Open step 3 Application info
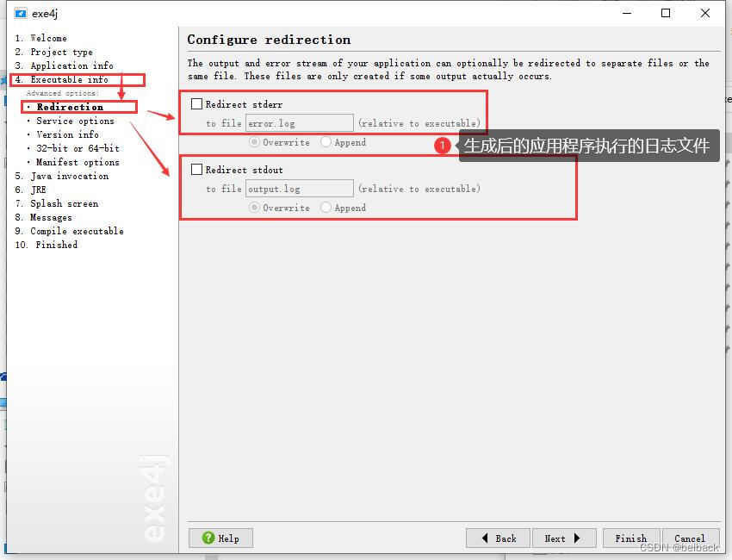732x560 pixels. [x=64, y=65]
